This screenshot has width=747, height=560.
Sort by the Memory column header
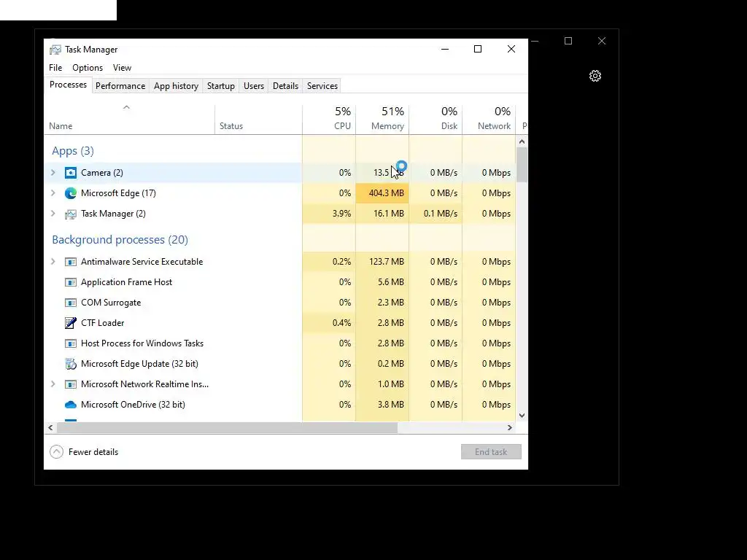click(382, 119)
